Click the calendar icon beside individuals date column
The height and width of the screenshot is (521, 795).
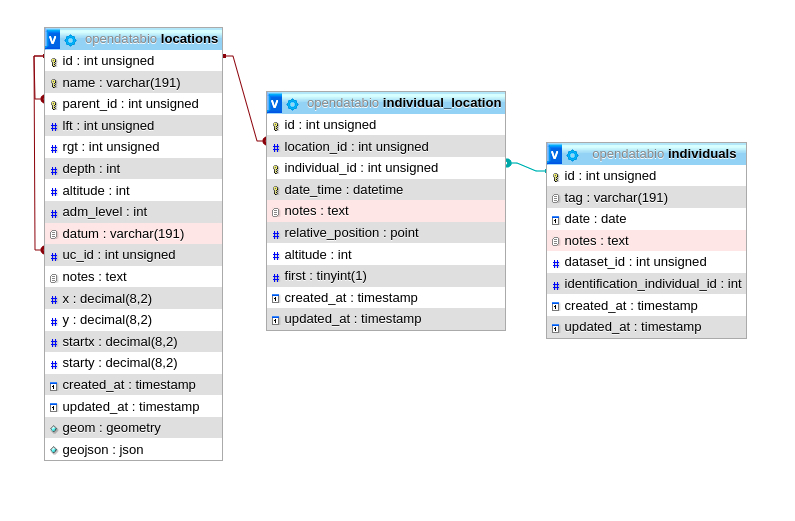point(556,220)
